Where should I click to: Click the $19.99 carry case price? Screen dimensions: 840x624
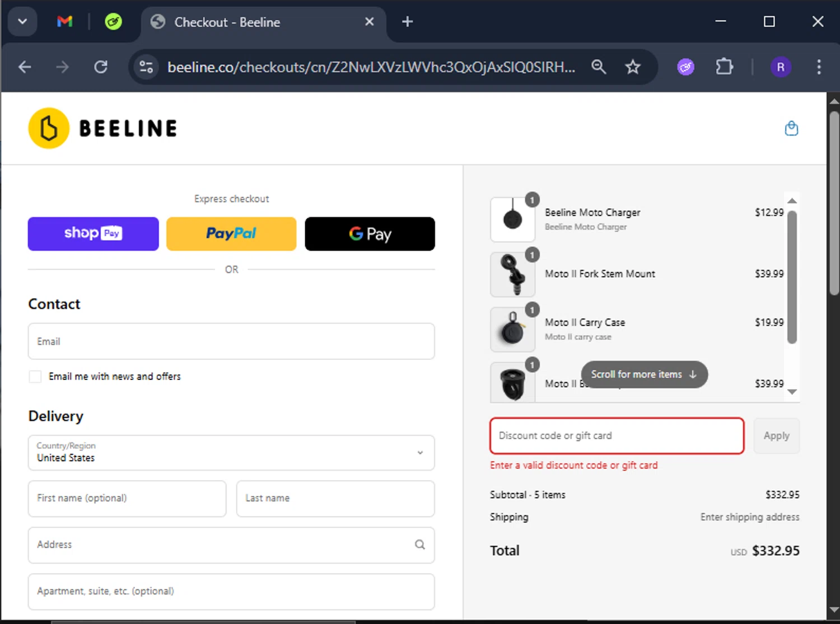769,322
